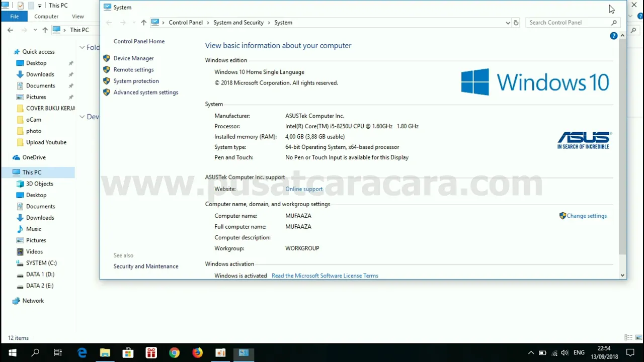Screen dimensions: 644x362
Task: Click the Online support website link
Action: [304, 189]
